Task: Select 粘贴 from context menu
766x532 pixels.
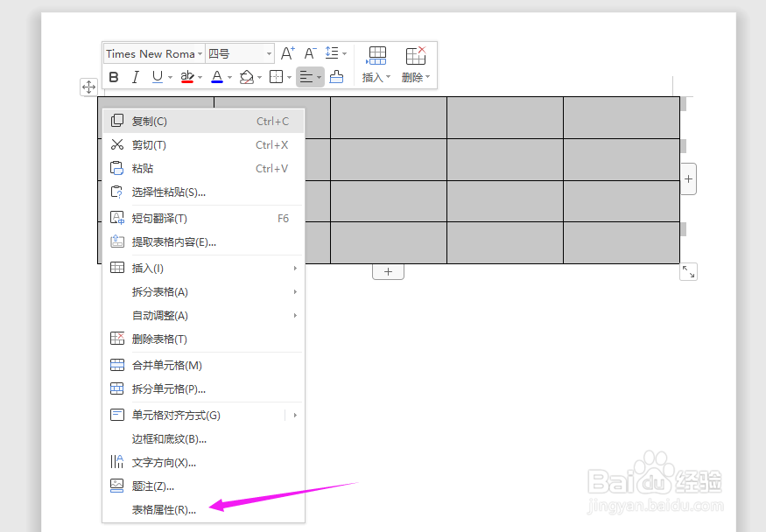Action: [x=204, y=168]
